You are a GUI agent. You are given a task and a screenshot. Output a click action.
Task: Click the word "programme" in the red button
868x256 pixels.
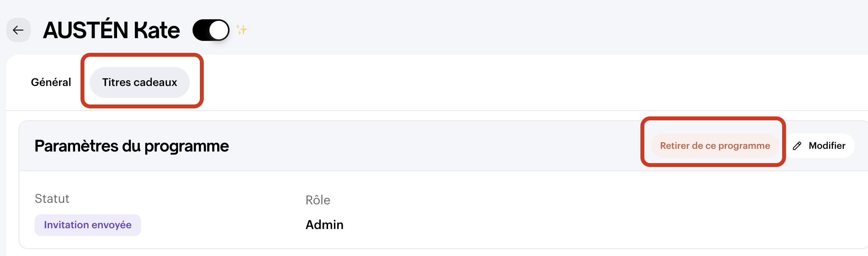pos(744,146)
